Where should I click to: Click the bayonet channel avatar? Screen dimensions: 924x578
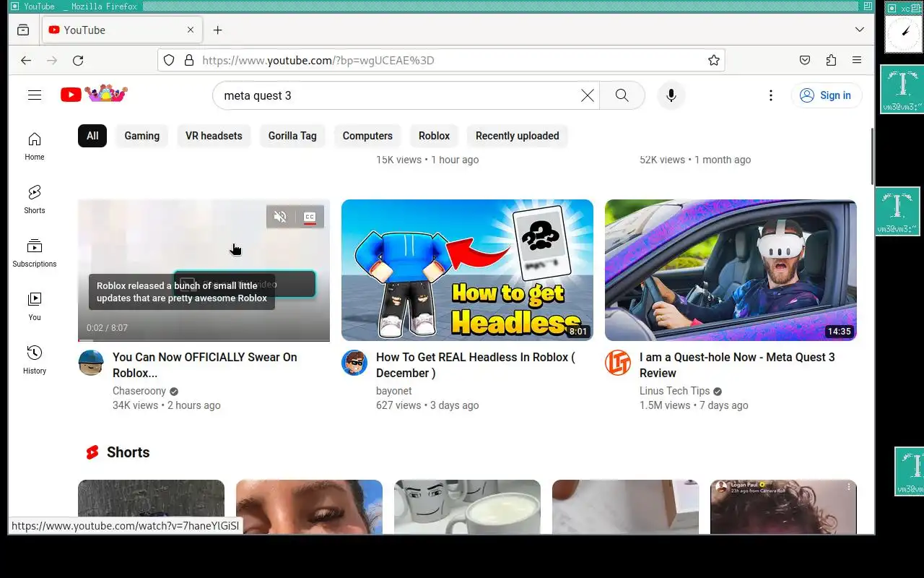354,363
